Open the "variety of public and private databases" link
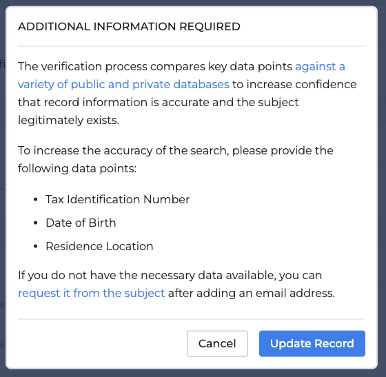Viewport: 386px width, 377px height. (124, 84)
